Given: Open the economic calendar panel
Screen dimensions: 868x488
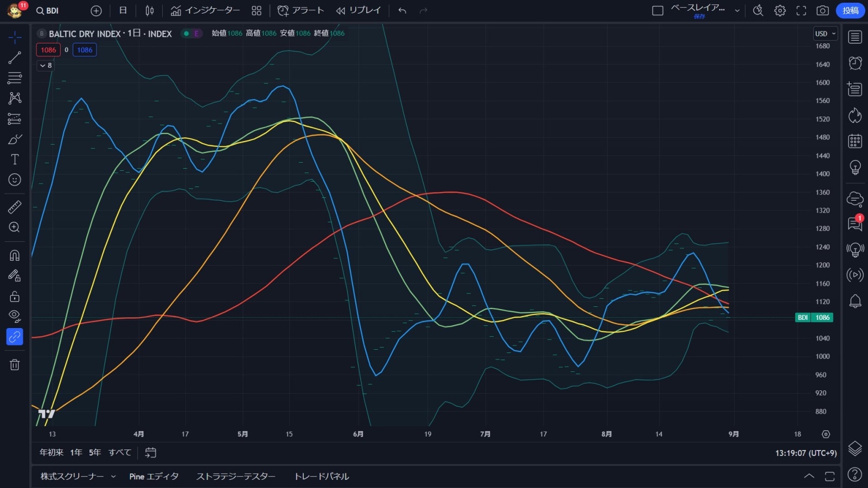Looking at the screenshot, I should pos(855,141).
